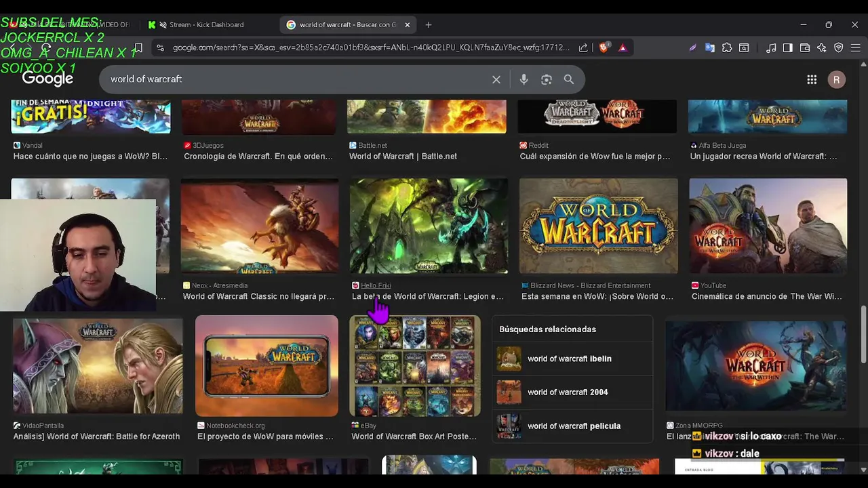This screenshot has width=868, height=488.
Task: Focus the world of warcraft search field
Action: click(x=298, y=79)
